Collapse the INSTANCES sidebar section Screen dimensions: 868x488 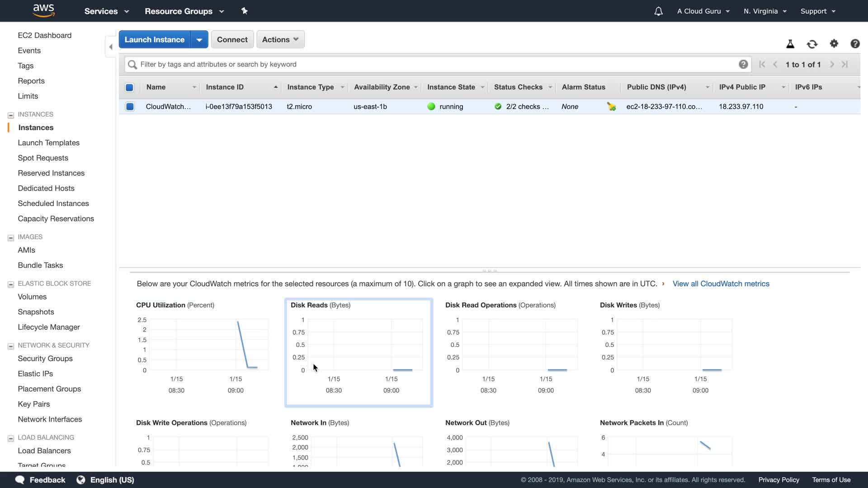point(11,115)
